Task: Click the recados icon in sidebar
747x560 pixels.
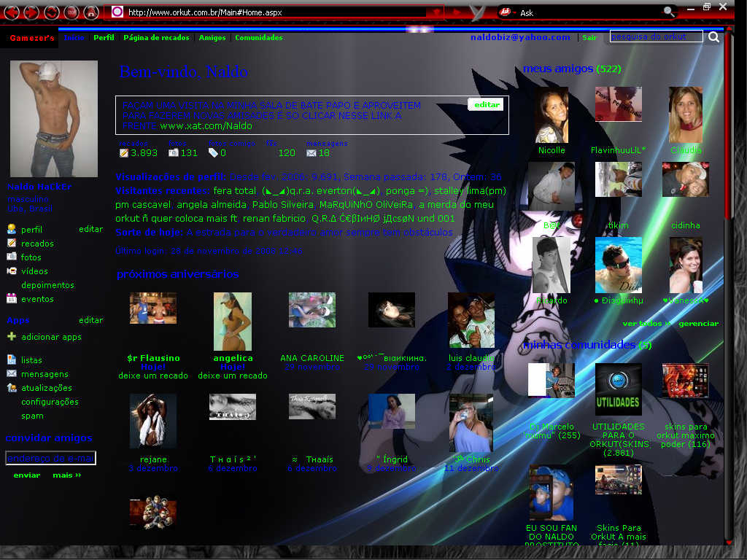Action: point(12,243)
